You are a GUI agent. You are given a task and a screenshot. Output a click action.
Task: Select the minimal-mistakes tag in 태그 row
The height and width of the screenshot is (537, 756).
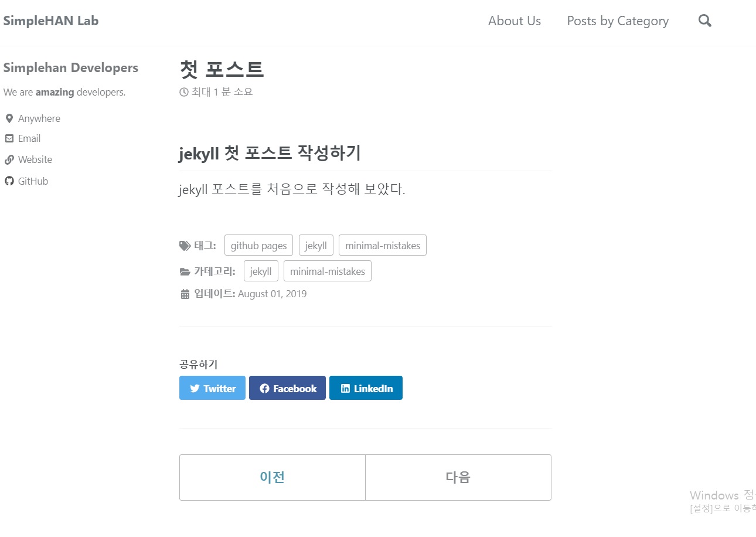tap(383, 245)
